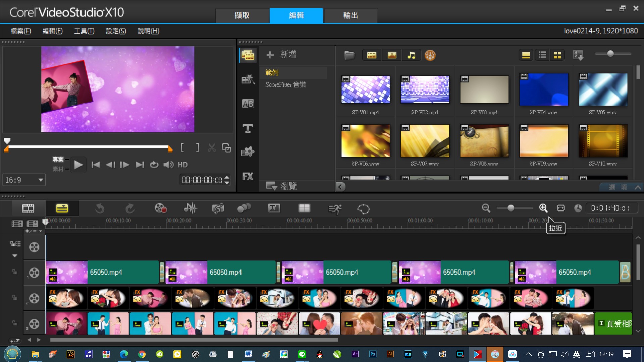Screen dimensions: 644x362
Task: Open the 工具(T) menu
Action: click(84, 31)
